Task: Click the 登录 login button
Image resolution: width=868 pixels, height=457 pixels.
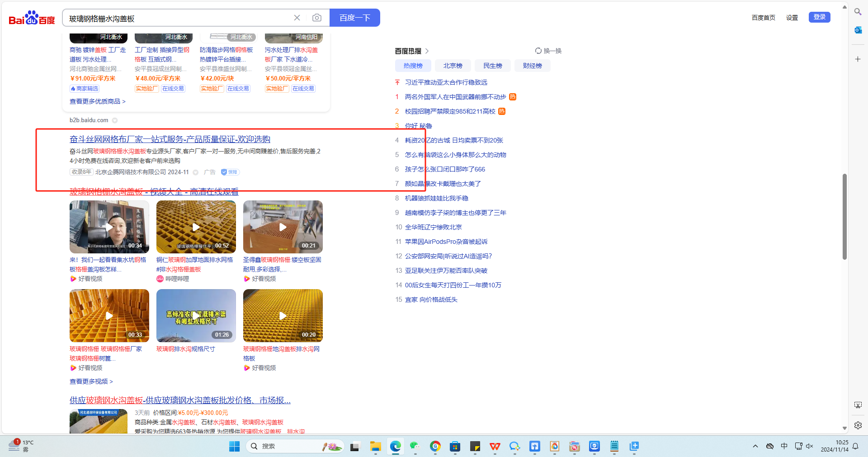Action: [819, 17]
